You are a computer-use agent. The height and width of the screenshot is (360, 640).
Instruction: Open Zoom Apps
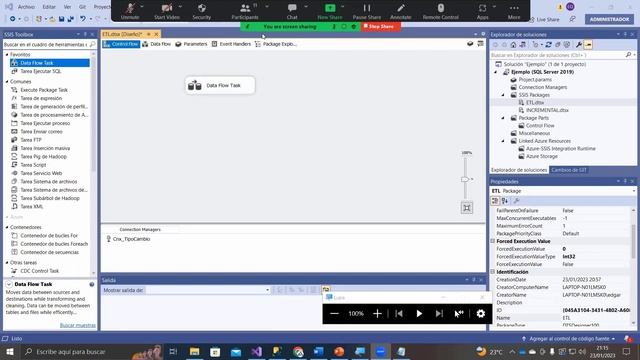click(482, 11)
